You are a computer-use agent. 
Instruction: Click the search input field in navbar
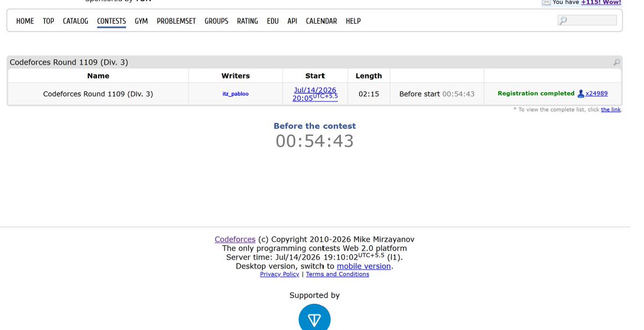pos(587,20)
